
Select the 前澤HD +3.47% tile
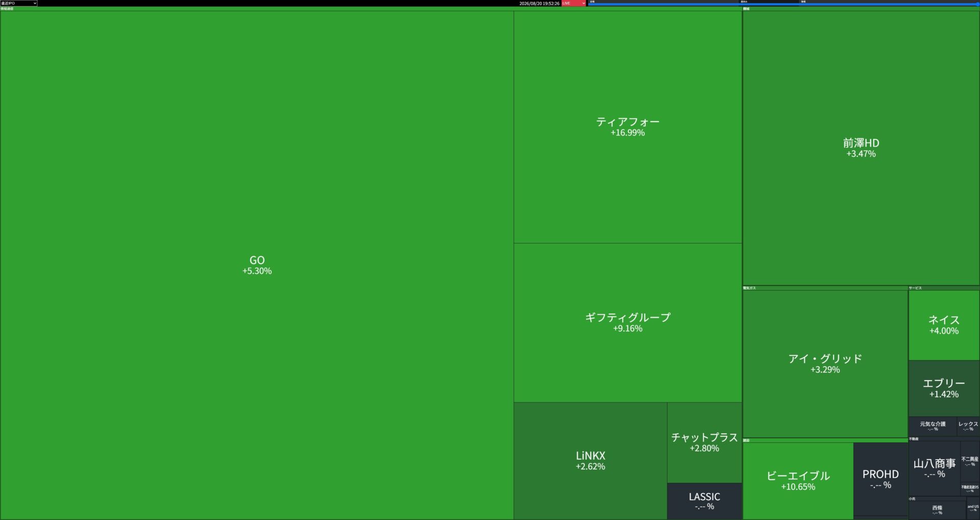861,148
